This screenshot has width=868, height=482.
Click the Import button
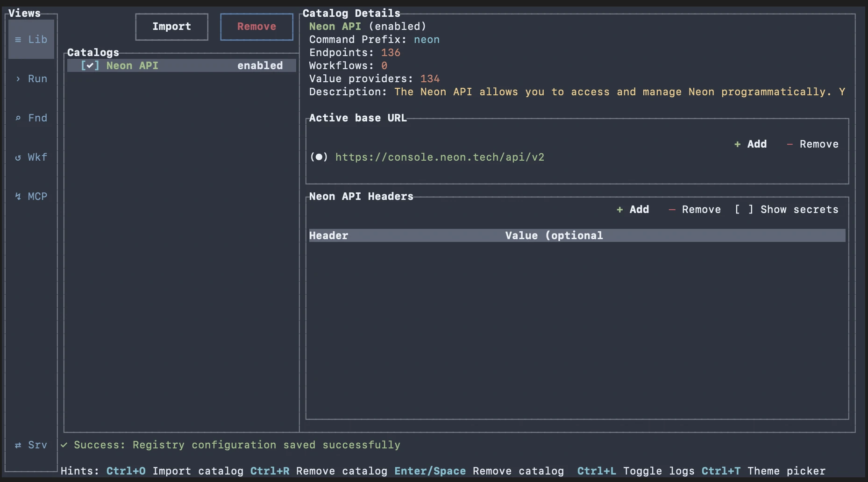click(171, 27)
